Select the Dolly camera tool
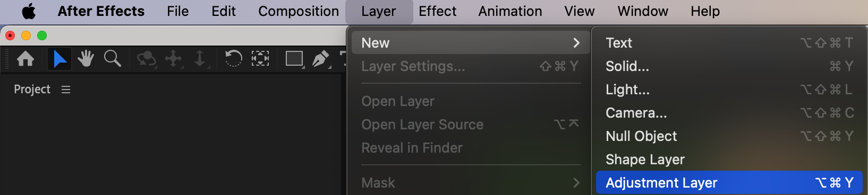The width and height of the screenshot is (868, 195). point(200,58)
